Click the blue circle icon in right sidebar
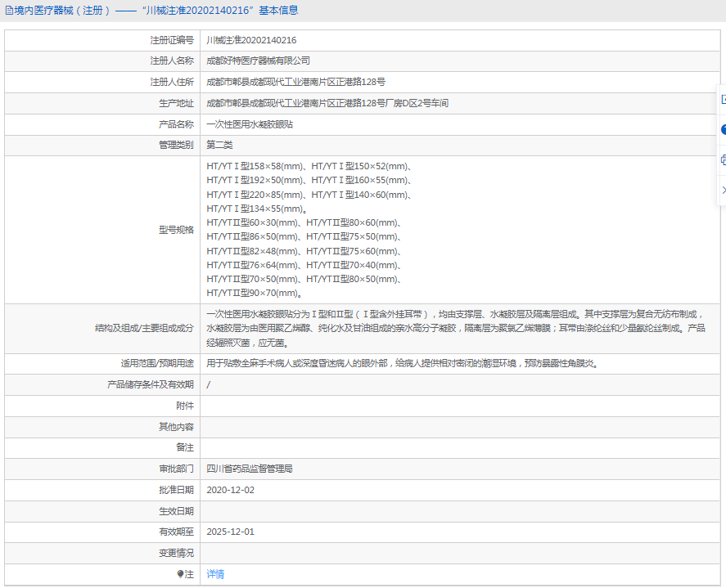The image size is (726, 588). click(723, 129)
